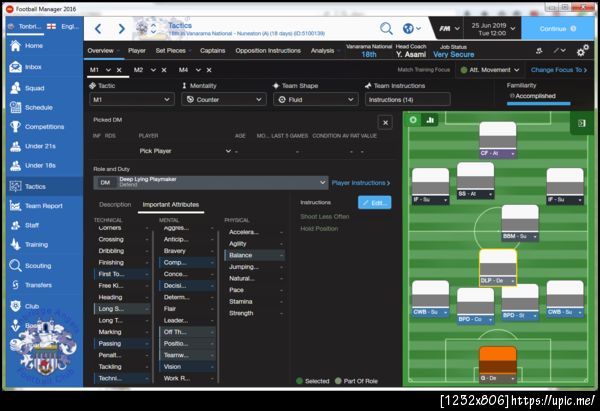Open Team Shape Fluid dropdown
600x411 pixels.
[x=316, y=99]
